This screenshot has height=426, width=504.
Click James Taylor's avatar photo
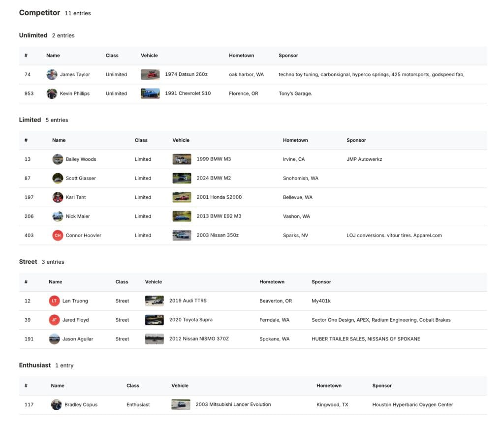(x=52, y=75)
